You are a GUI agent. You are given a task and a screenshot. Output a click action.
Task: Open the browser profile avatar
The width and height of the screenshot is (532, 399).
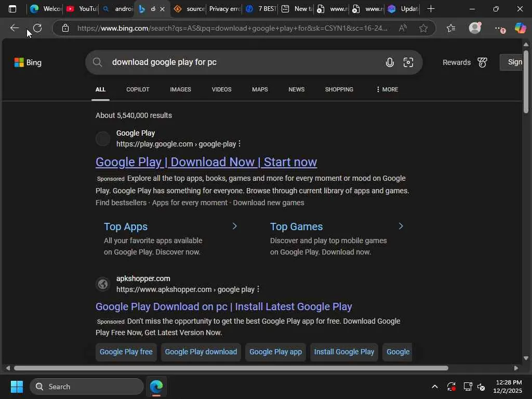point(475,28)
